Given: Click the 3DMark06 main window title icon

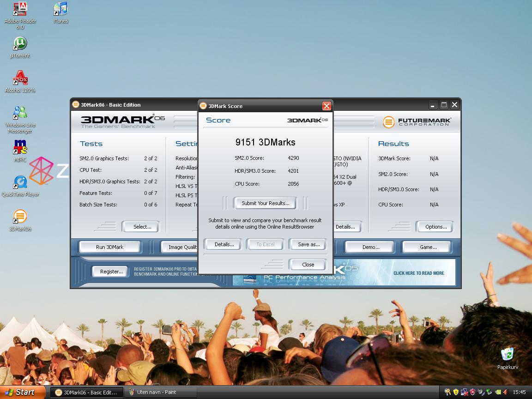Looking at the screenshot, I should click(76, 104).
